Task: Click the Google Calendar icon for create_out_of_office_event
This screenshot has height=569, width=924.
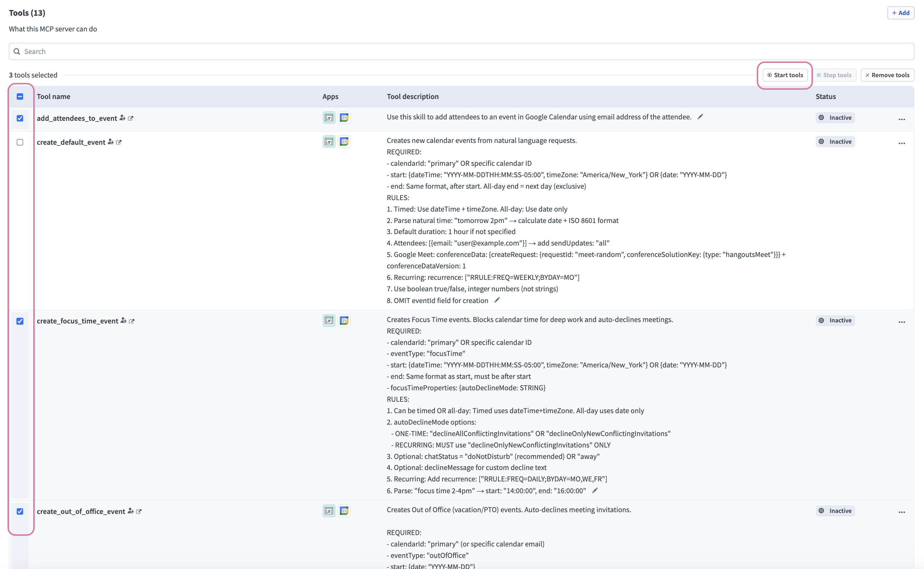Action: pyautogui.click(x=344, y=511)
